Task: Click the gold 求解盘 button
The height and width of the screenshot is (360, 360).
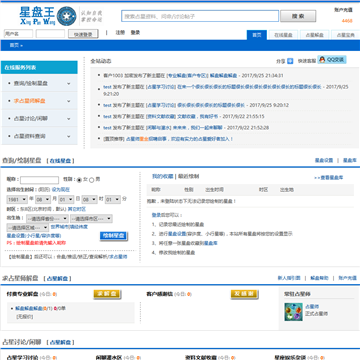Action: point(107,294)
